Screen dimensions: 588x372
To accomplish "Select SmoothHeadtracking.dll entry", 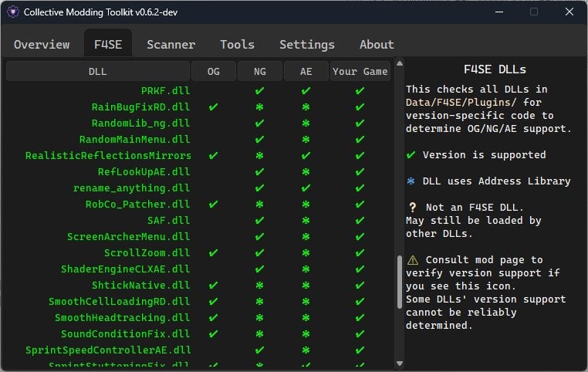I will (x=122, y=317).
